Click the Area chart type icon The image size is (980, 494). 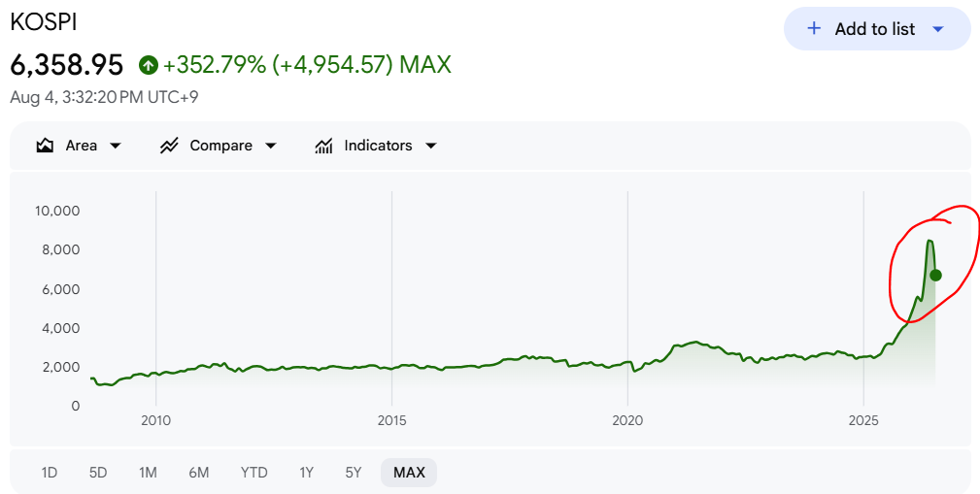tap(45, 147)
